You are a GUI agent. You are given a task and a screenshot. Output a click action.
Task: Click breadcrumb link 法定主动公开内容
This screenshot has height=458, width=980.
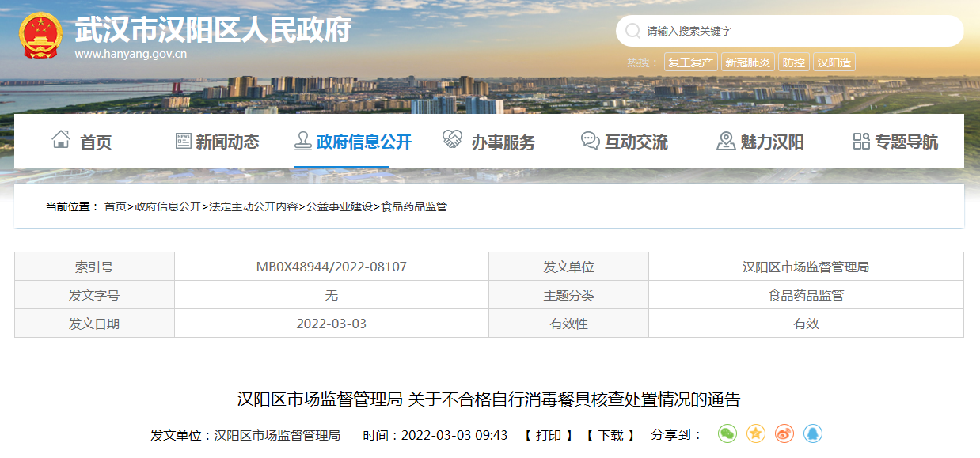[253, 206]
